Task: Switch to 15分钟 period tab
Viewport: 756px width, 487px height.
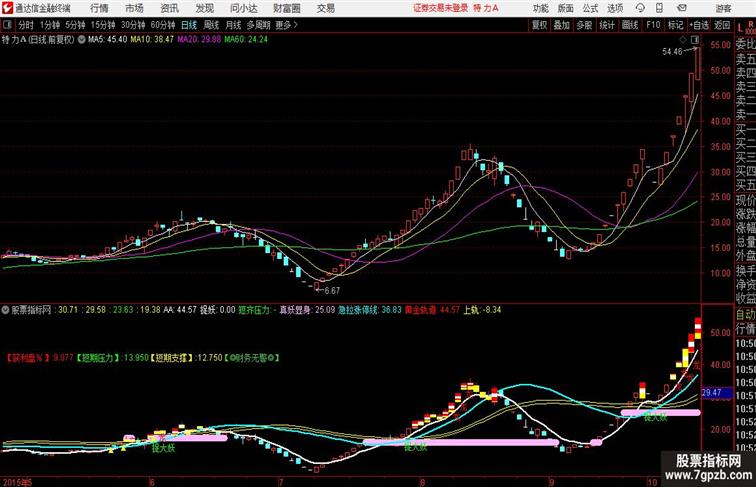Action: pos(103,25)
